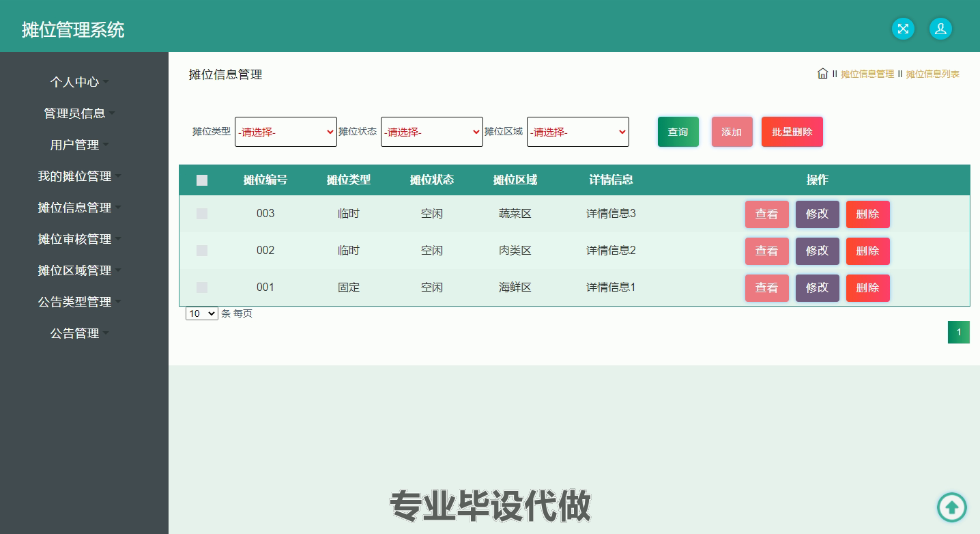Select the cell 海鲜区
The width and height of the screenshot is (980, 534).
(x=515, y=287)
